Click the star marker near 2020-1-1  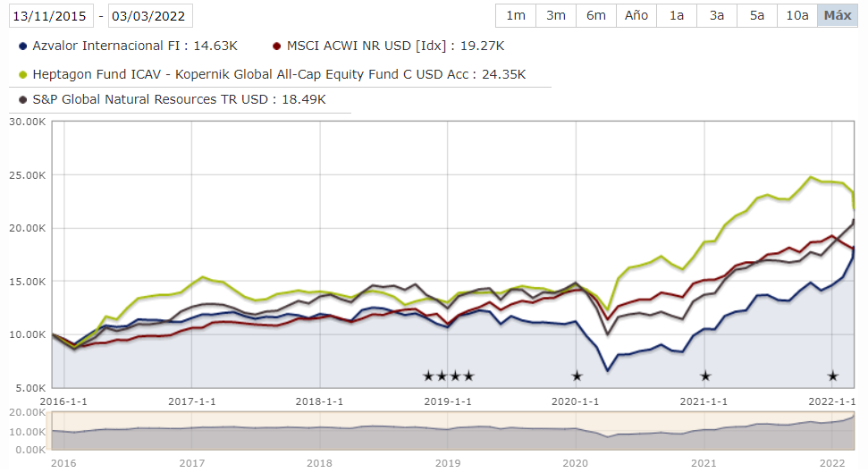pyautogui.click(x=577, y=376)
